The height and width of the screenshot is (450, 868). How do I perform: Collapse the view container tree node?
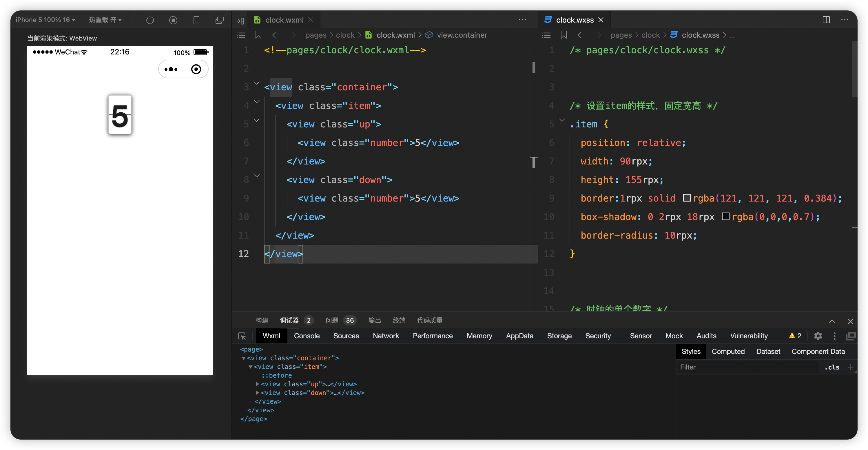tap(243, 358)
